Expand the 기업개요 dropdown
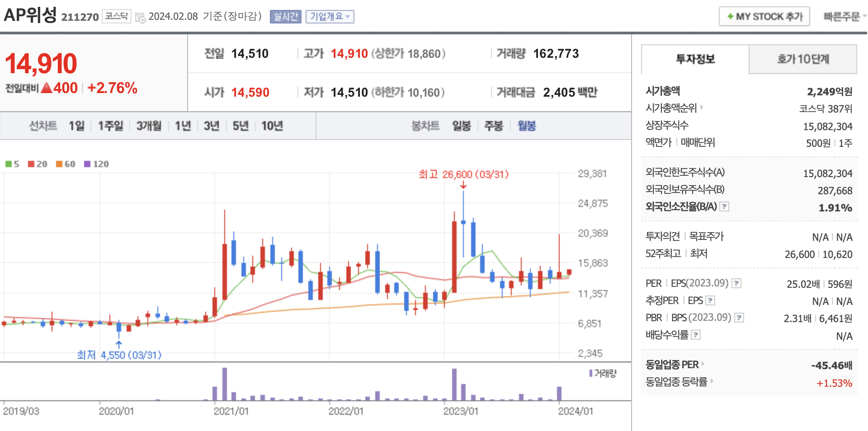Screen dimensions: 868x431 coord(330,17)
